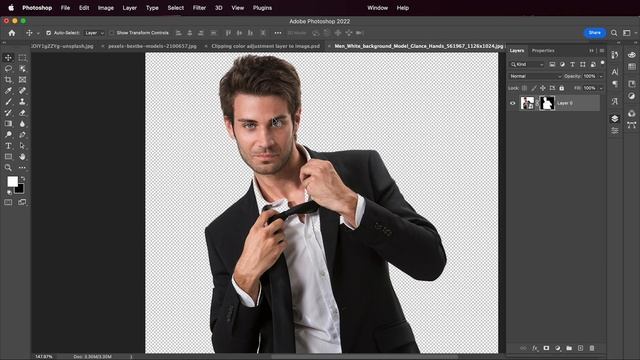Create new fill or adjustment layer
The width and height of the screenshot is (640, 360).
[558, 348]
